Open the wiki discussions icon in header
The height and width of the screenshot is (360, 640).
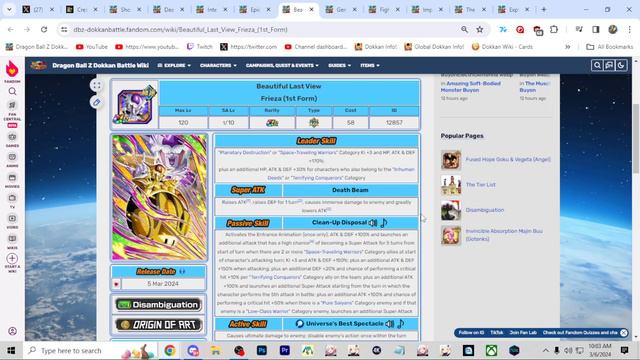609,65
